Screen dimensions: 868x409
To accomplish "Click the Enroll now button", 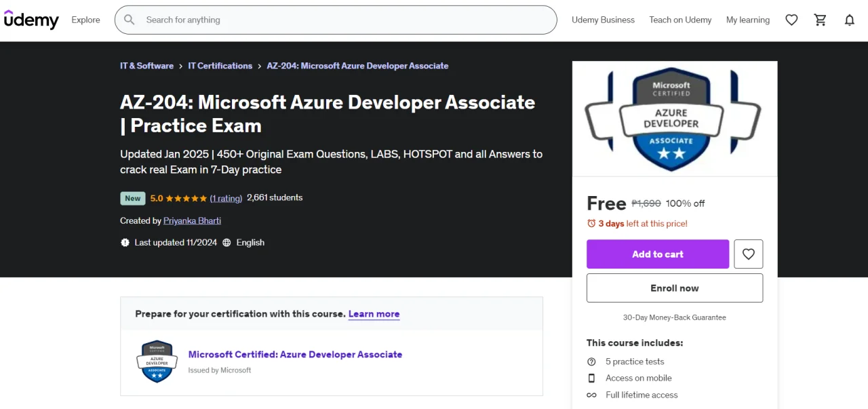I will (675, 288).
